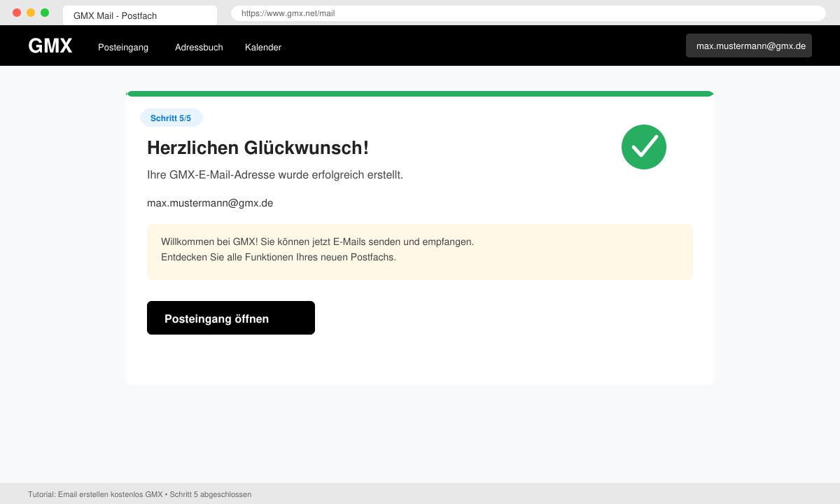
Task: Click the Entdecken Sie alle Funktionen text line
Action: [279, 257]
